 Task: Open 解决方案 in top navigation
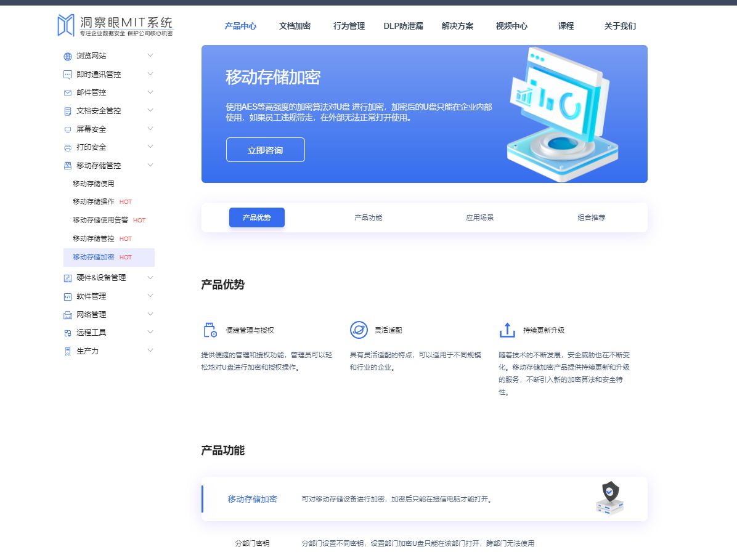point(457,26)
